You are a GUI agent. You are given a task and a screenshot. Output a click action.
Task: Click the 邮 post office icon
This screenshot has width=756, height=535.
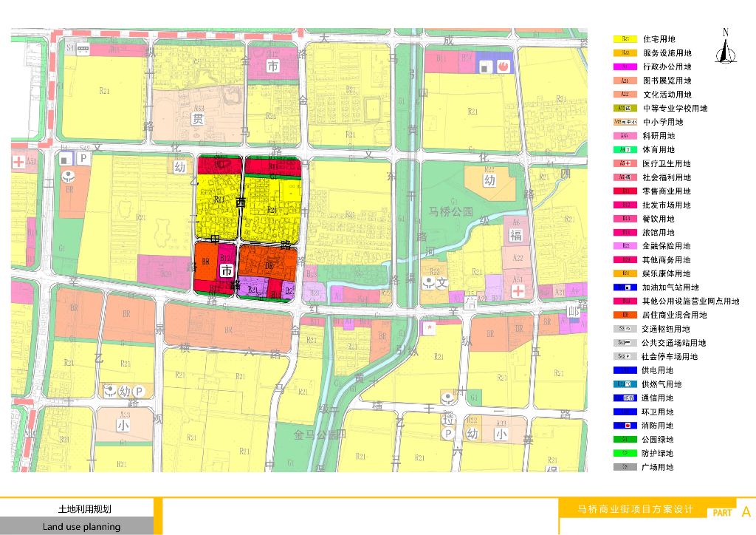click(573, 312)
